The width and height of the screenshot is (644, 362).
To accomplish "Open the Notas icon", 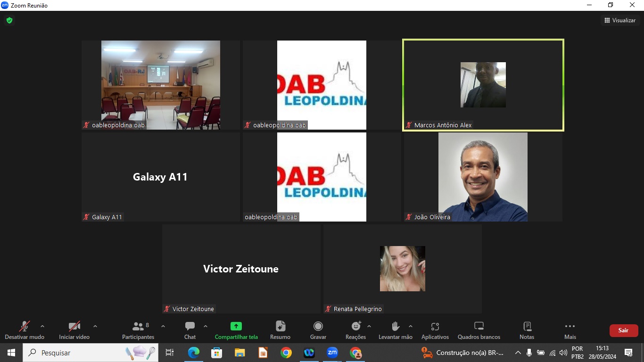I will 527,326.
